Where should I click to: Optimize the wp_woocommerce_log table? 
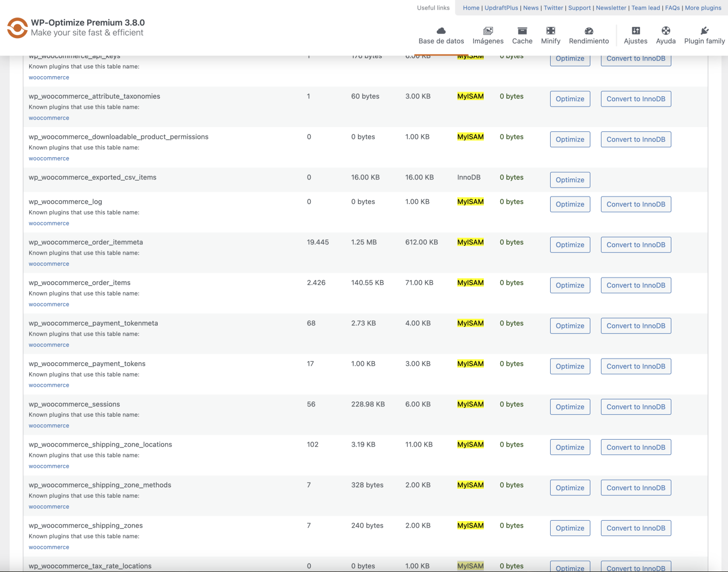point(570,204)
